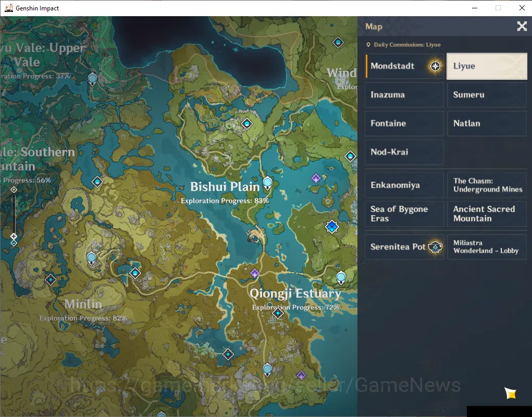
Task: Click diamond marker at west edge of Minlin
Action: point(51,279)
